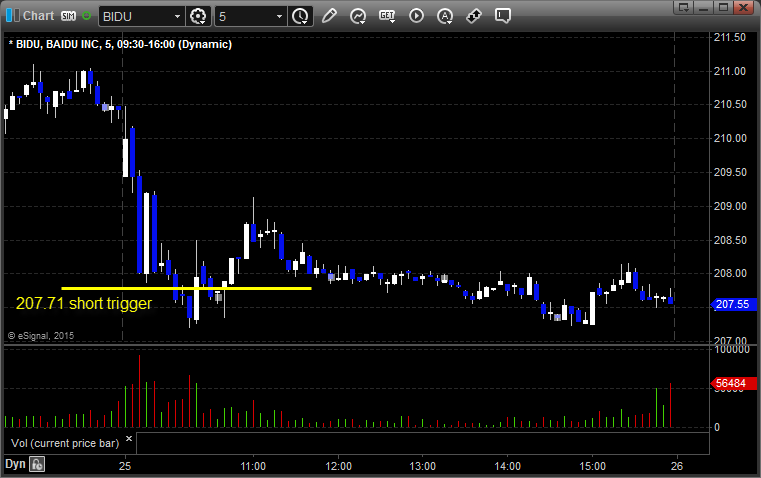This screenshot has height=478, width=761.
Task: Click the Dyn label at bottom left
Action: pyautogui.click(x=15, y=464)
